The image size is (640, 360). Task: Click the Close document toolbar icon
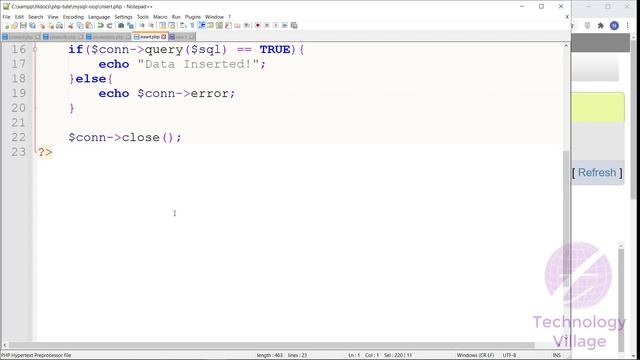pyautogui.click(x=42, y=25)
